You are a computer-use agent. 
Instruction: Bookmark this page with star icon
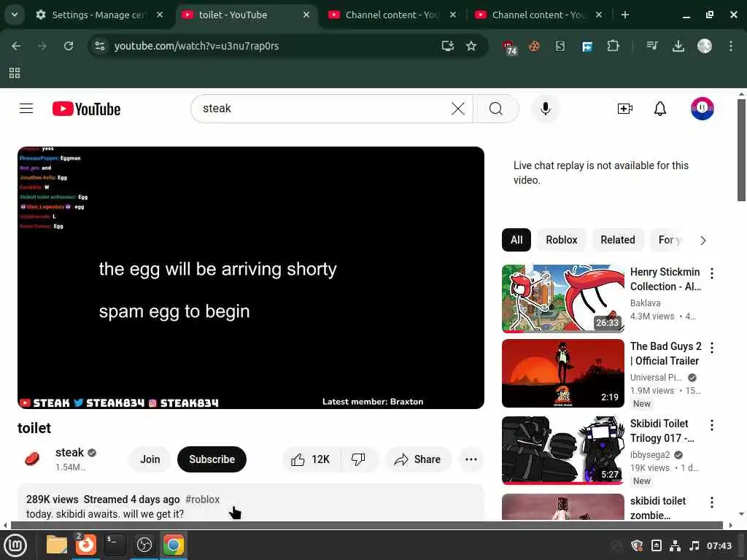point(471,46)
